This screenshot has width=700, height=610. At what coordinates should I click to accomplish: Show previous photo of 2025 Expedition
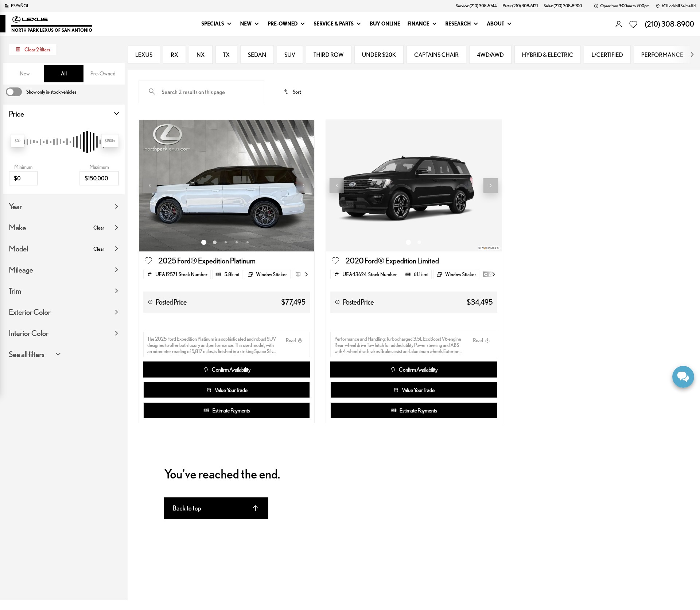149,185
